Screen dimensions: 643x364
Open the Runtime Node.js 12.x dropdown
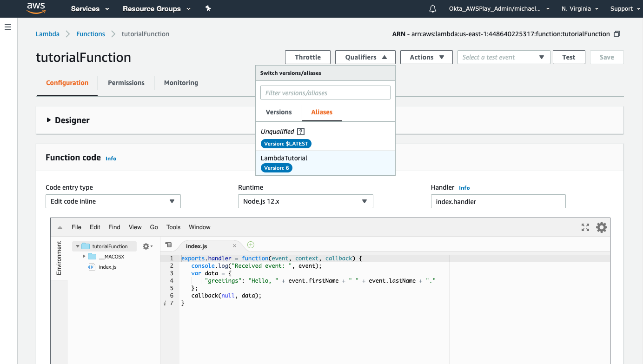[305, 201]
